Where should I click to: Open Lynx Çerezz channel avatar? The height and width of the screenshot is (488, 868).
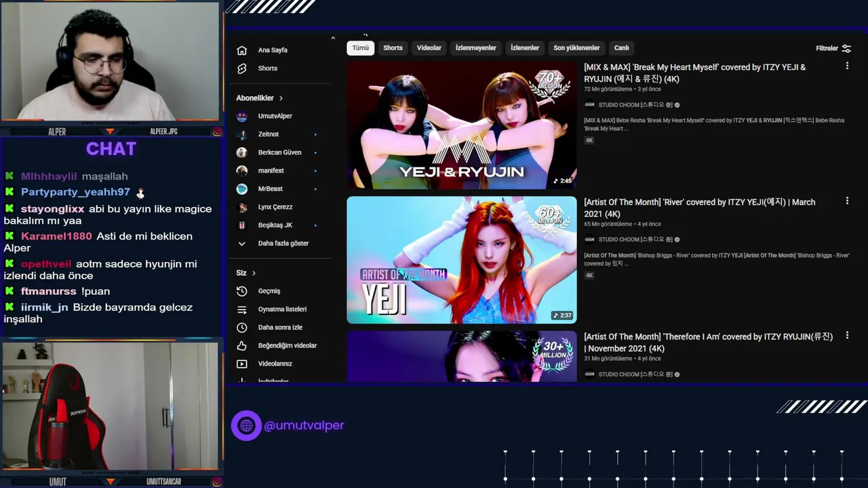pyautogui.click(x=241, y=207)
